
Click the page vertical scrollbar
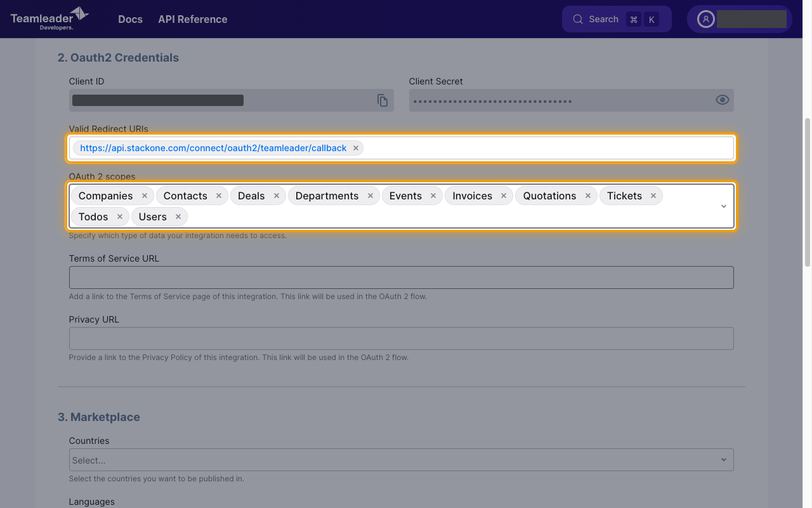808,192
